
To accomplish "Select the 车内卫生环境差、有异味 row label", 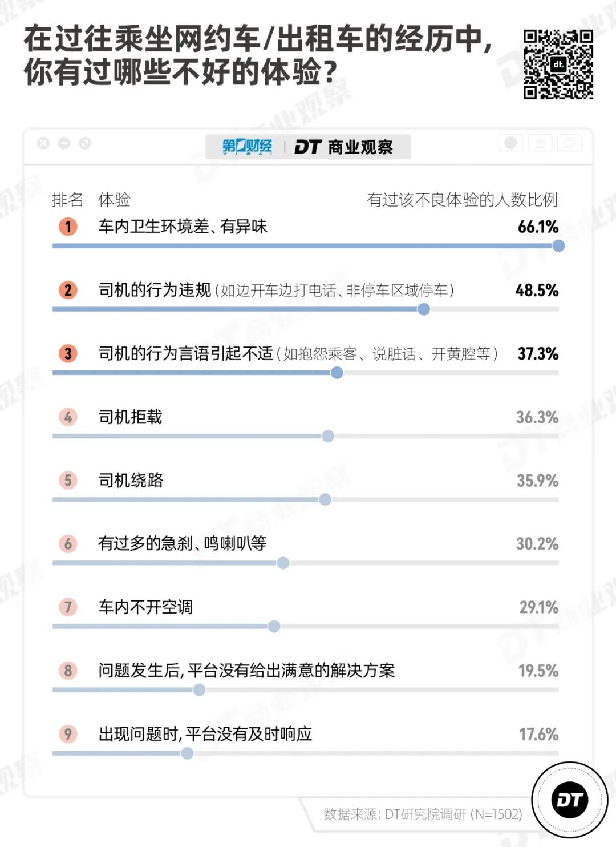I will (183, 227).
